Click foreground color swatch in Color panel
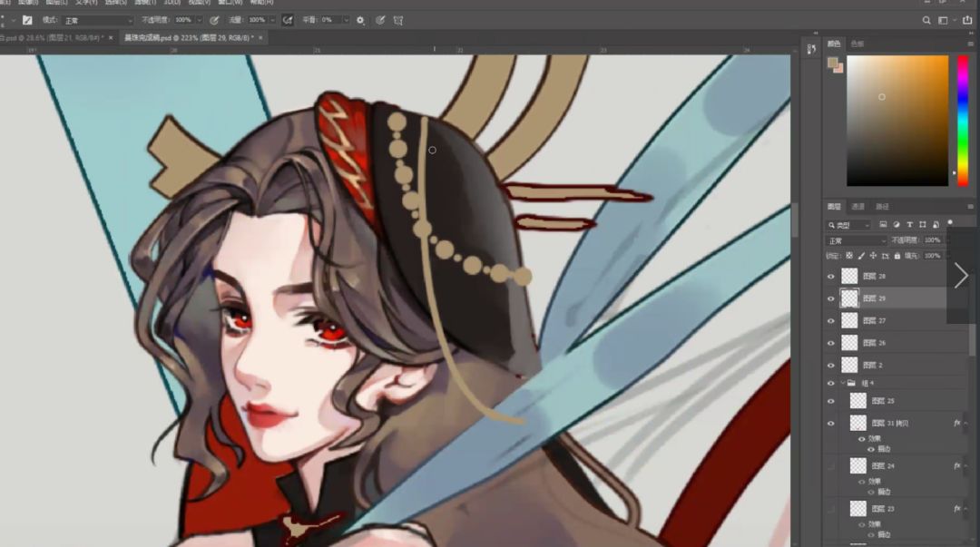 tap(832, 62)
